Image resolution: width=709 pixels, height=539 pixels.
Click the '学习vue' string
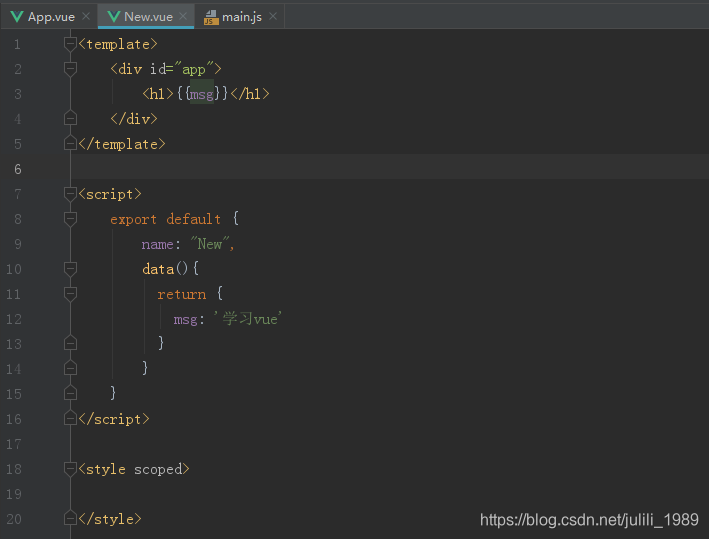tap(248, 319)
